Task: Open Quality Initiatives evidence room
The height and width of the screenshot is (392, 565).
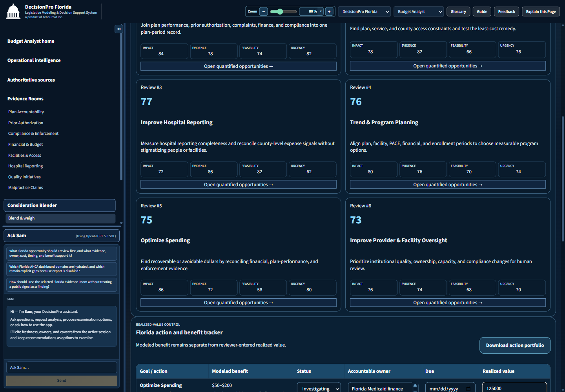Action: click(24, 177)
